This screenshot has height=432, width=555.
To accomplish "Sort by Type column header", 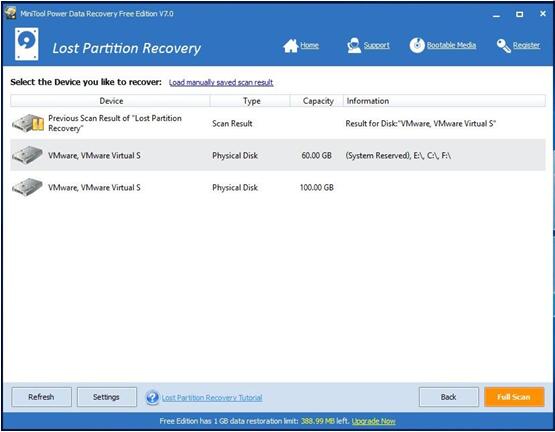I will [251, 101].
